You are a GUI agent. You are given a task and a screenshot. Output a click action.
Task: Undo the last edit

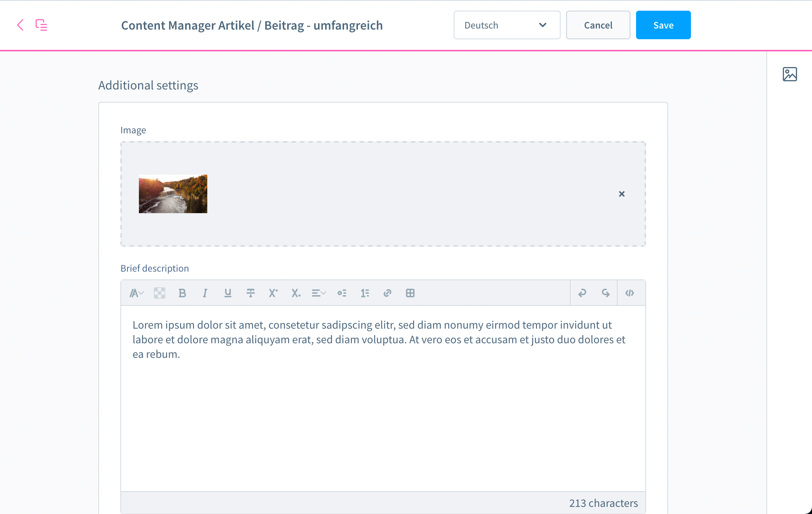[582, 293]
